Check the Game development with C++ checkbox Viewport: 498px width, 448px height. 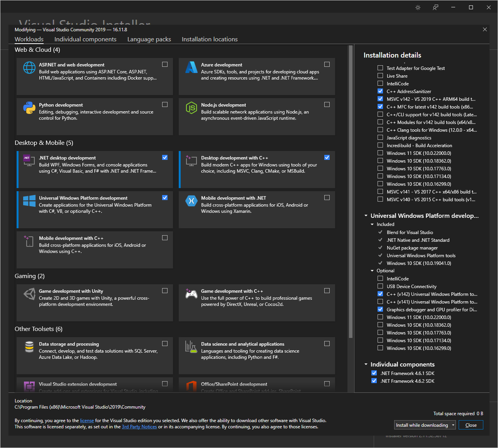pos(327,291)
